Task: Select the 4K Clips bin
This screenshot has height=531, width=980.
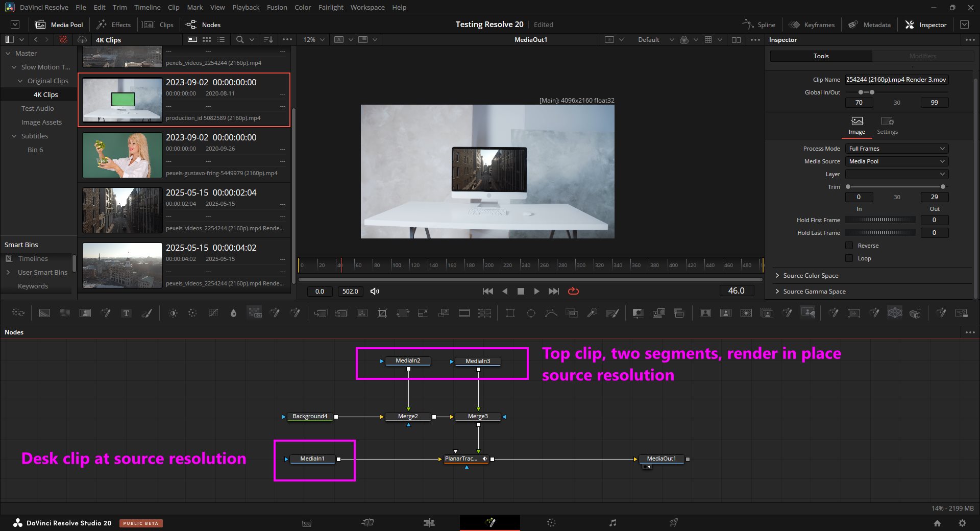Action: coord(45,94)
